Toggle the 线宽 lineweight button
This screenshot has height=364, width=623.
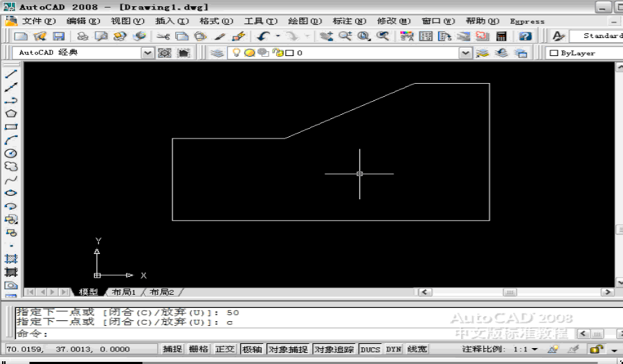tap(417, 349)
